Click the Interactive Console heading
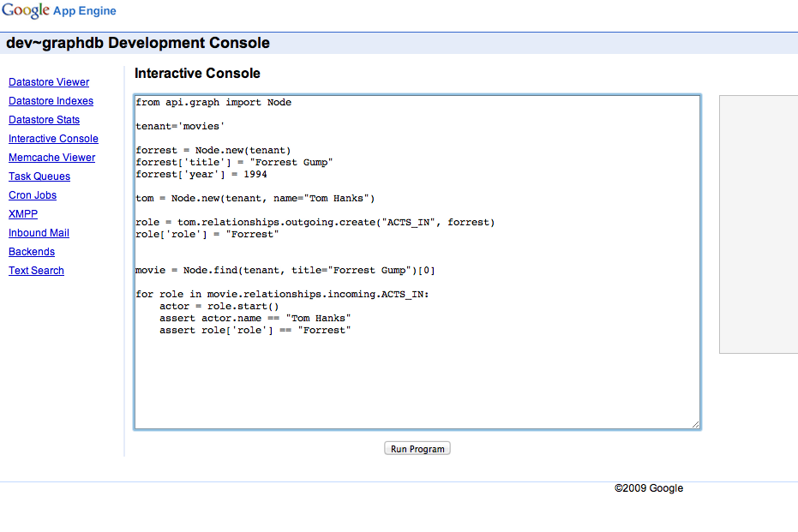The height and width of the screenshot is (532, 798). [x=197, y=73]
